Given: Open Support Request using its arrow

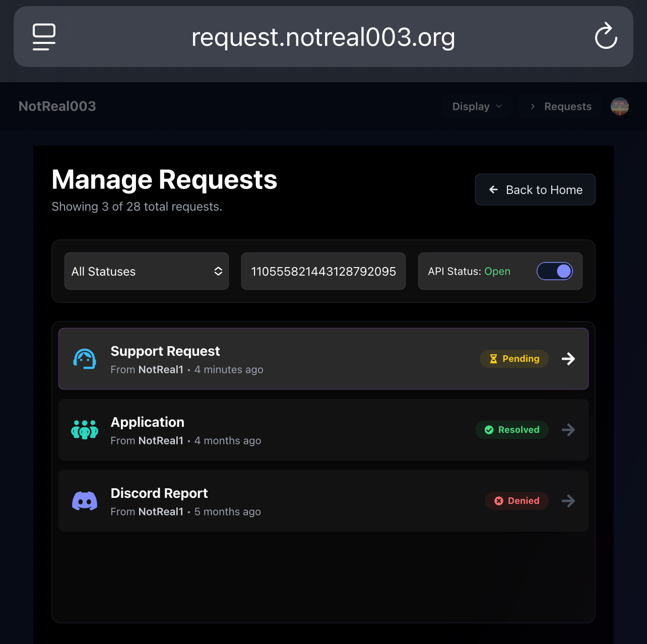Looking at the screenshot, I should 568,359.
